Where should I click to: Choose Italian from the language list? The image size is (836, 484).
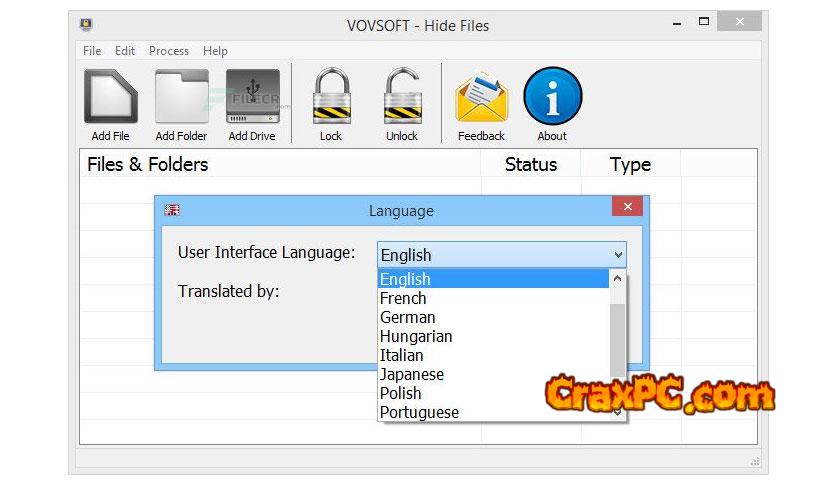click(x=493, y=355)
